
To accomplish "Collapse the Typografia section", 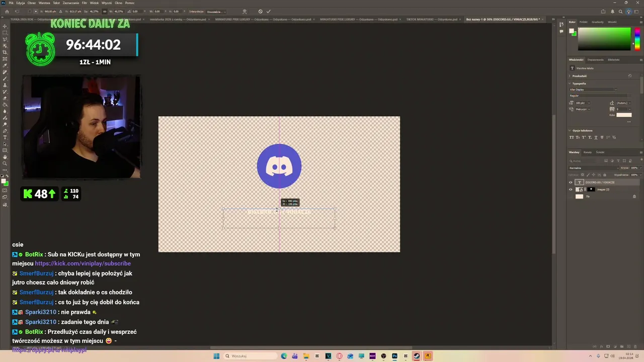I will (570, 83).
